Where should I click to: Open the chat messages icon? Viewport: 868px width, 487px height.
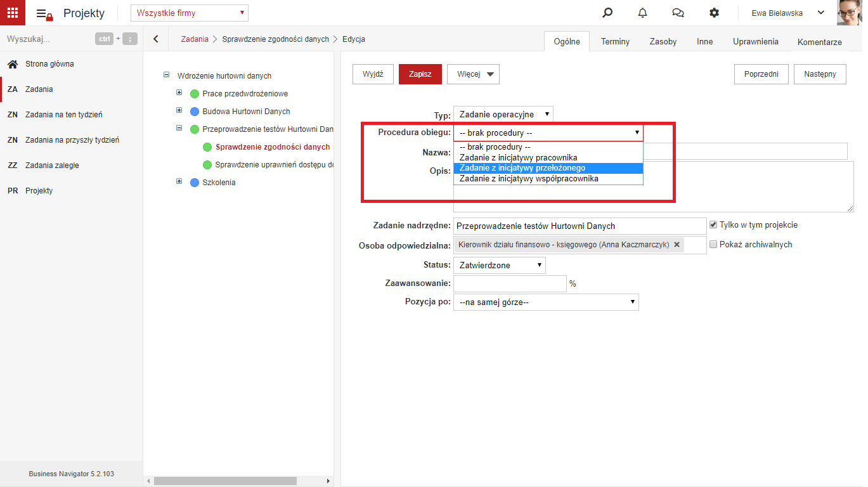[x=678, y=13]
